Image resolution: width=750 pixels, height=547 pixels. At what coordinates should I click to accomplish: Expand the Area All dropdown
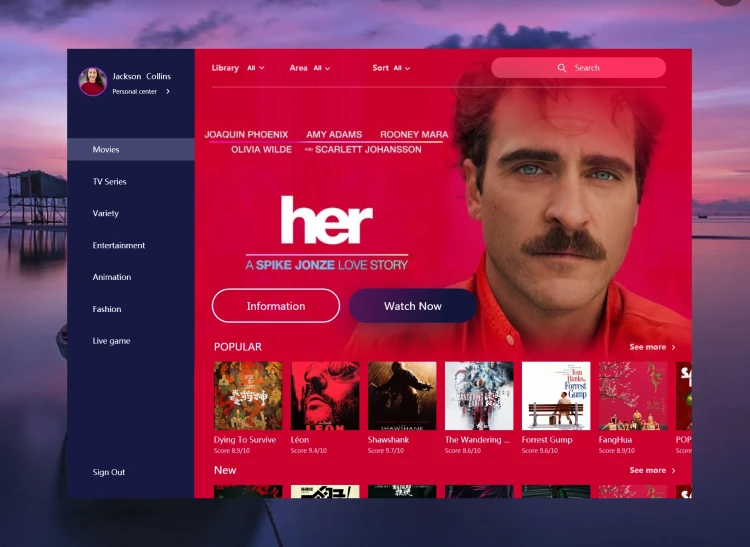[322, 68]
